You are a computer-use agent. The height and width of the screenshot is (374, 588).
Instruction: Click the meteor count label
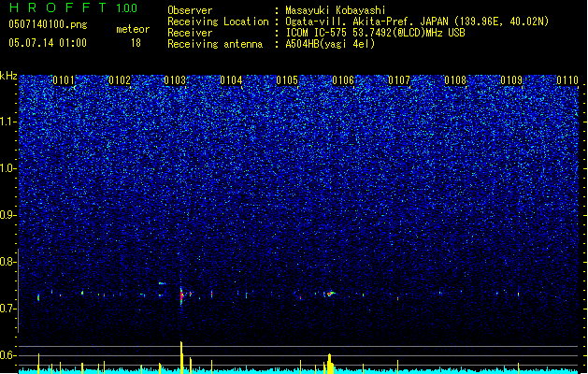pos(133,29)
